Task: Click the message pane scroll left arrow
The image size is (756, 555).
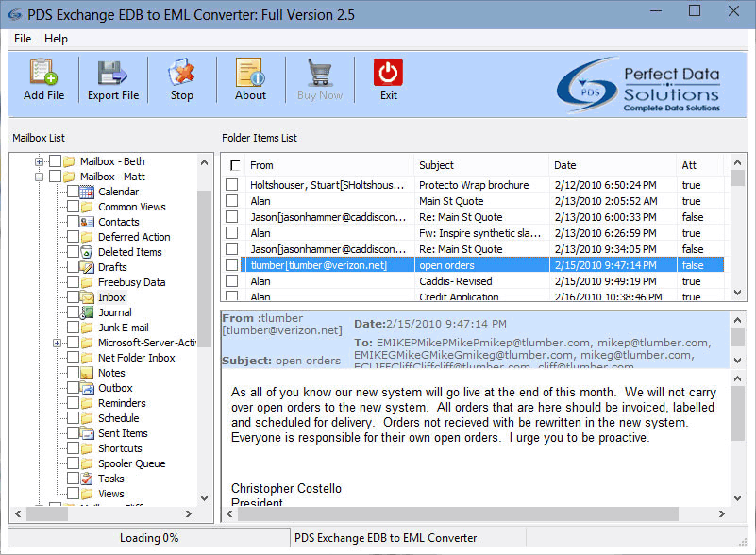Action: tap(229, 514)
